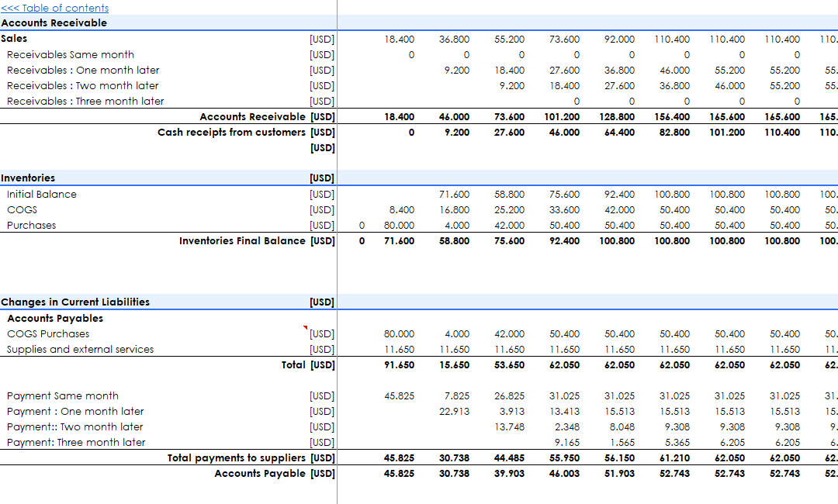Click the Receivables Same month label
Screen dimensions: 838x504
click(70, 54)
